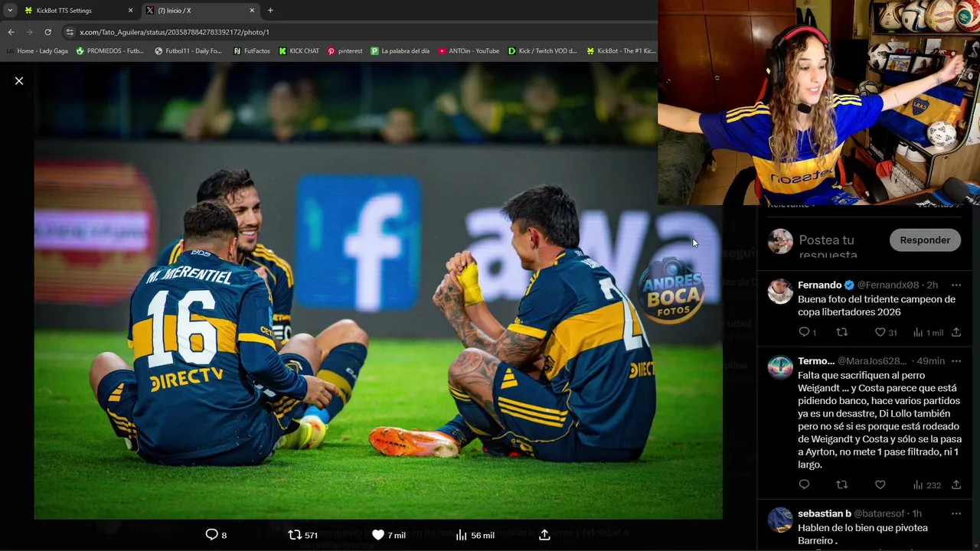This screenshot has height=551, width=980.
Task: Open the Futbol11 - Daily bookmark
Action: [x=188, y=51]
